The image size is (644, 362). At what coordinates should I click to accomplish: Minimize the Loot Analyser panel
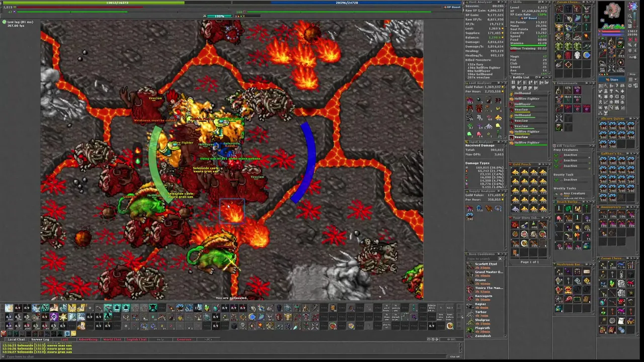click(502, 83)
